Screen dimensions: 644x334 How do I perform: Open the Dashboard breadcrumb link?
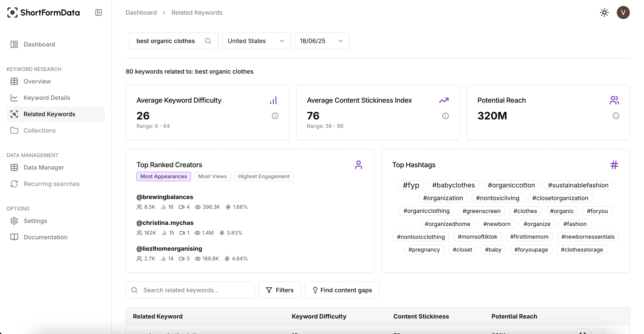141,12
